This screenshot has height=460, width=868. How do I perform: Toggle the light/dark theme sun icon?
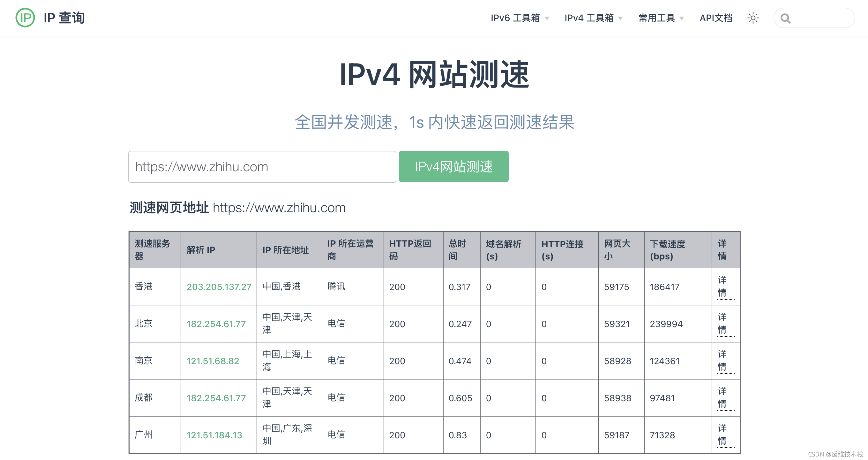[753, 18]
